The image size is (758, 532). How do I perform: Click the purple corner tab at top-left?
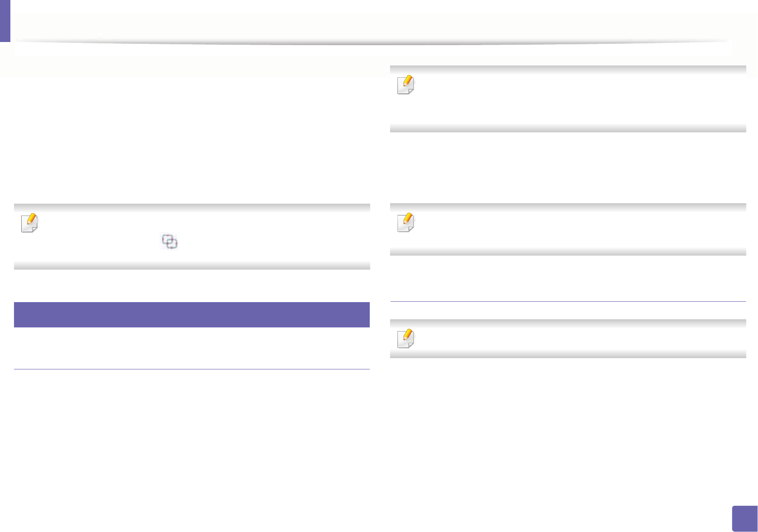5,21
